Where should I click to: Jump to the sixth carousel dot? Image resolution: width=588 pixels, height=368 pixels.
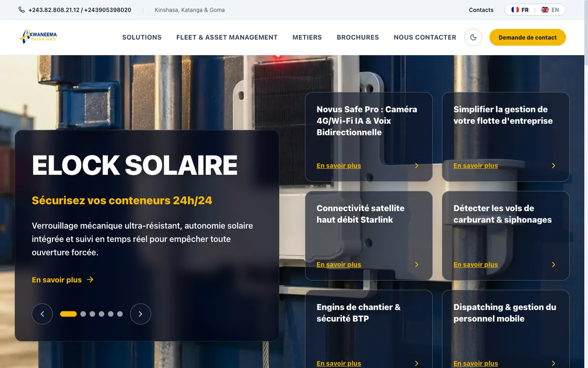point(120,314)
